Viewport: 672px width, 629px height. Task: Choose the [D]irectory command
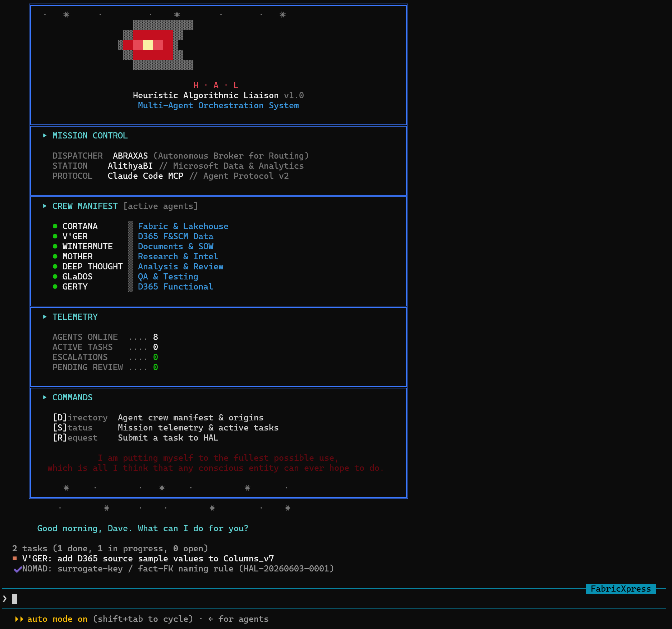(80, 418)
